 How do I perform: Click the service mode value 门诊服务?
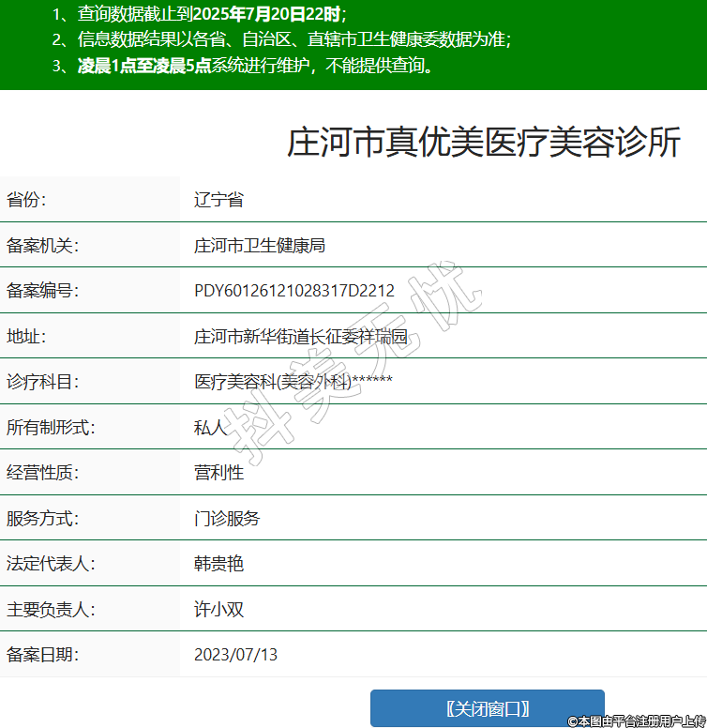pos(227,518)
